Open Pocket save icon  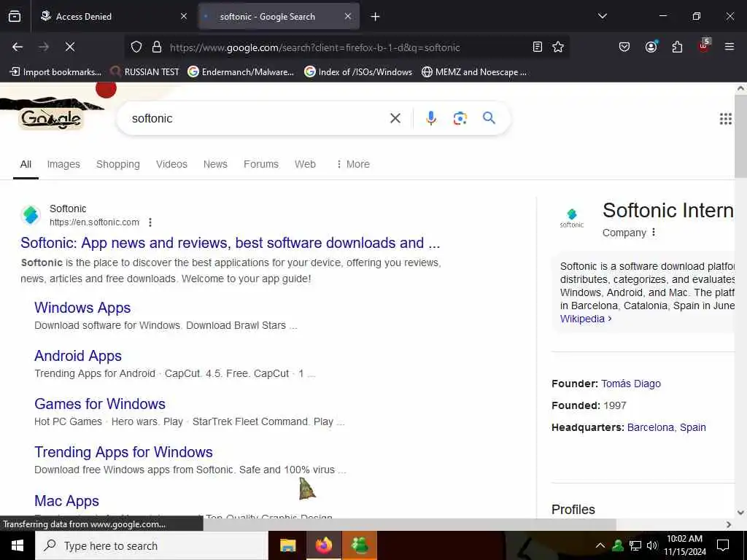pyautogui.click(x=624, y=47)
